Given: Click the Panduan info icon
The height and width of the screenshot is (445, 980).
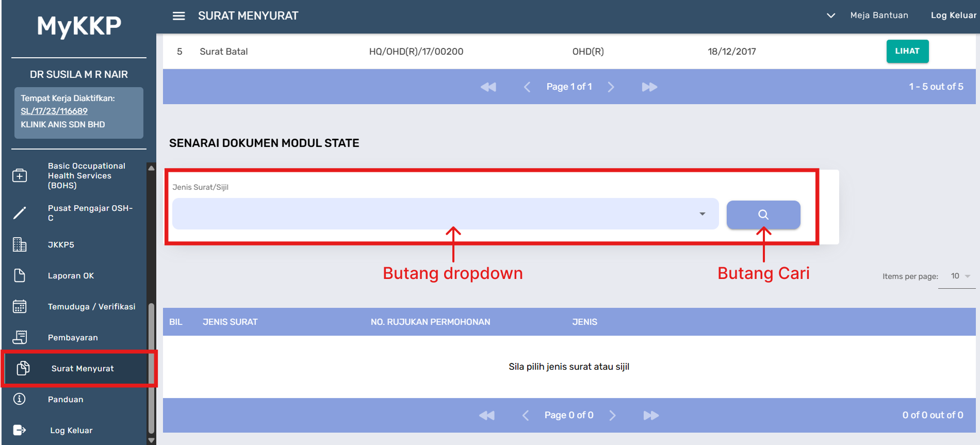Looking at the screenshot, I should tap(20, 399).
